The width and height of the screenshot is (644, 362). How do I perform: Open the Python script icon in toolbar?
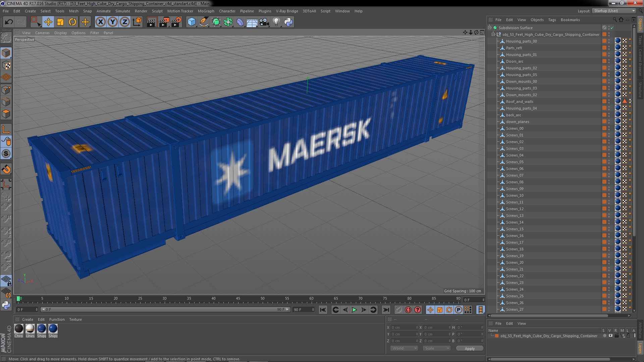tap(288, 22)
